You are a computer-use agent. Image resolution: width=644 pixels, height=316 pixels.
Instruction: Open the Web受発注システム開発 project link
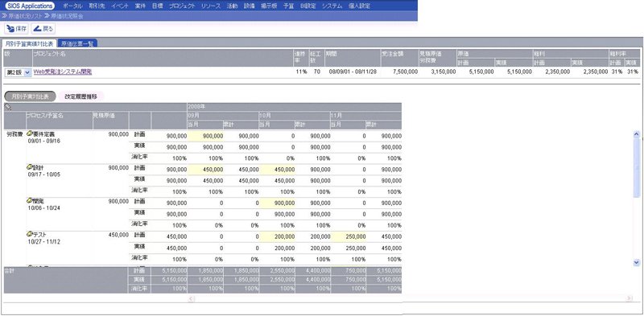(63, 72)
